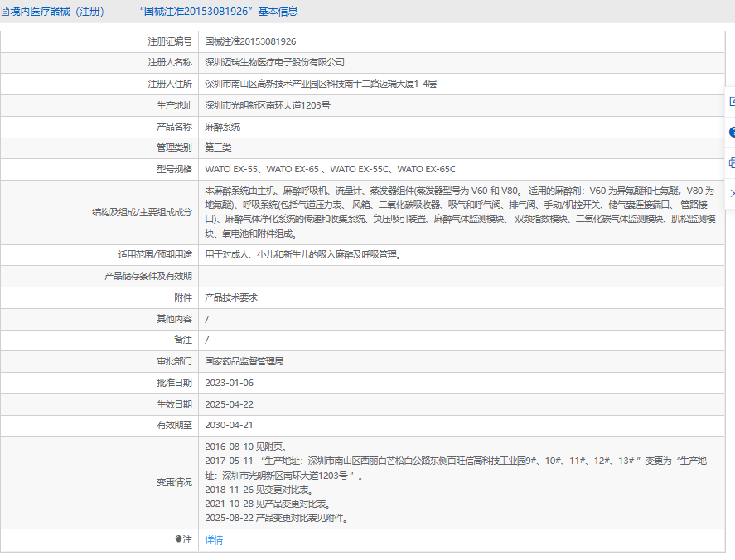Click registration number value 国械注准20153081926
The width and height of the screenshot is (735, 560).
pyautogui.click(x=250, y=41)
